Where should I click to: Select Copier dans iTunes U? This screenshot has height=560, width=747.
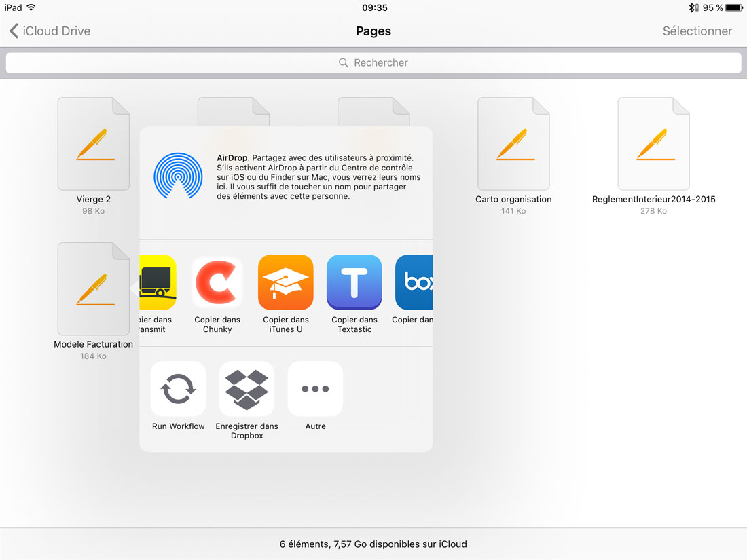pos(286,282)
